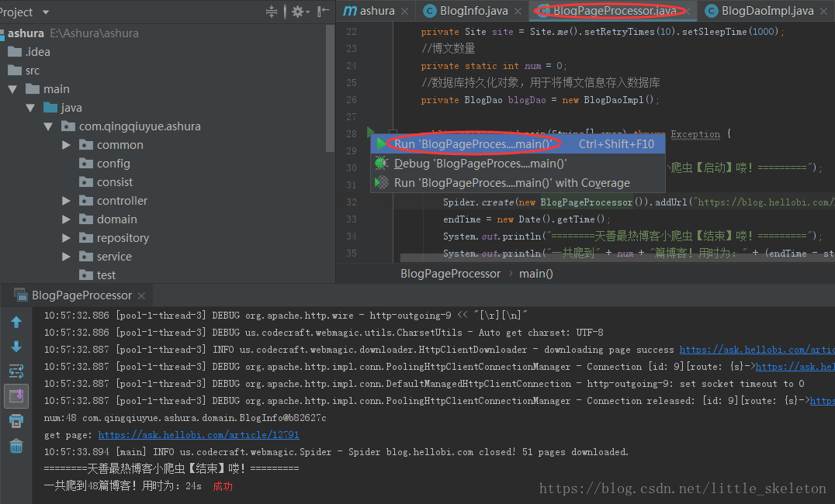Image resolution: width=835 pixels, height=504 pixels.
Task: Expand the service package
Action: 66,257
